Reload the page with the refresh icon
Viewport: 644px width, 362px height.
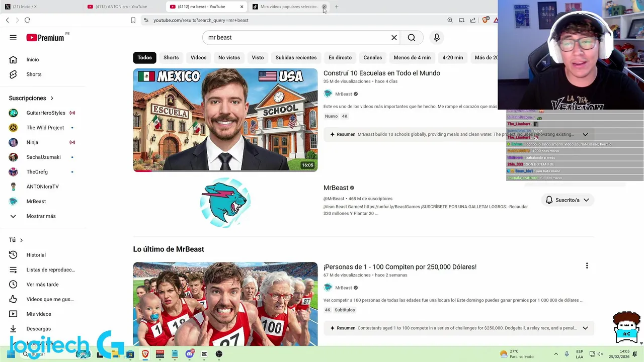point(27,20)
